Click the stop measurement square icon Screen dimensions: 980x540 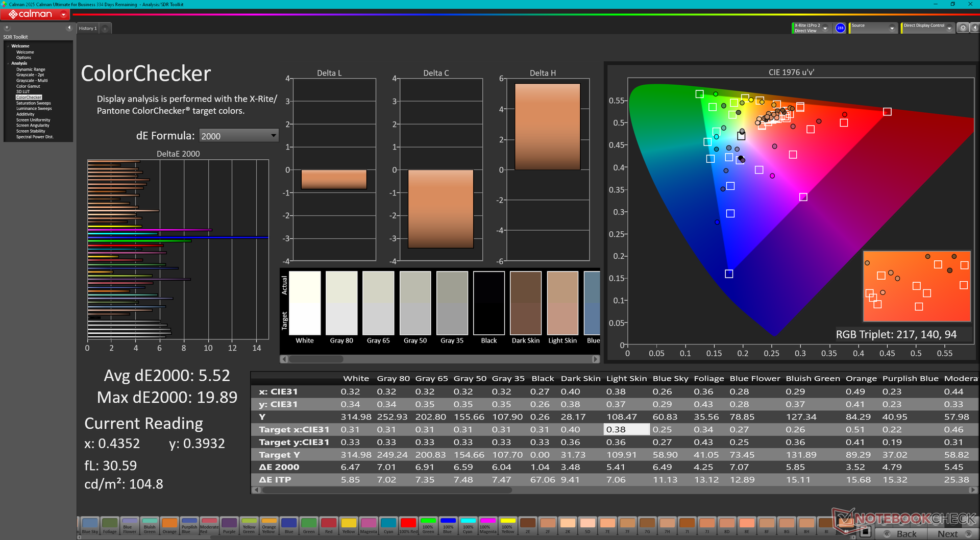pyautogui.click(x=865, y=532)
